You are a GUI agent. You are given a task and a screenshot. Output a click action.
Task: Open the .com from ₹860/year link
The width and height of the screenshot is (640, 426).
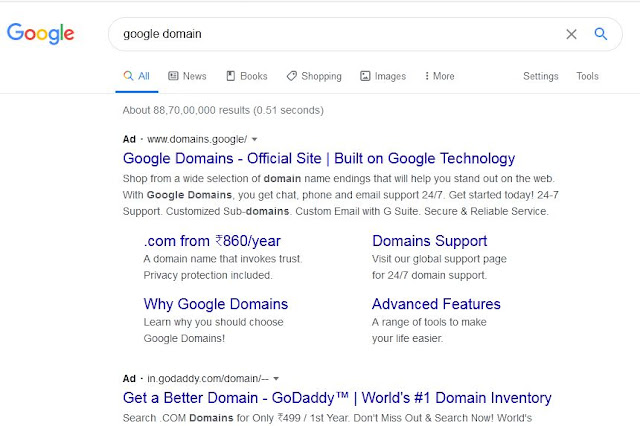pos(212,241)
